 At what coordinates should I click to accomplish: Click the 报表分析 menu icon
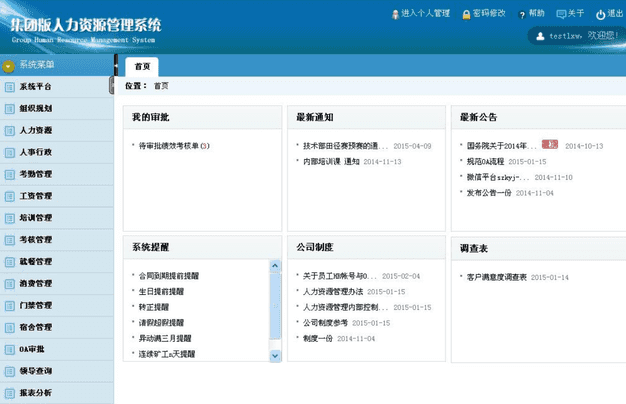click(x=10, y=394)
